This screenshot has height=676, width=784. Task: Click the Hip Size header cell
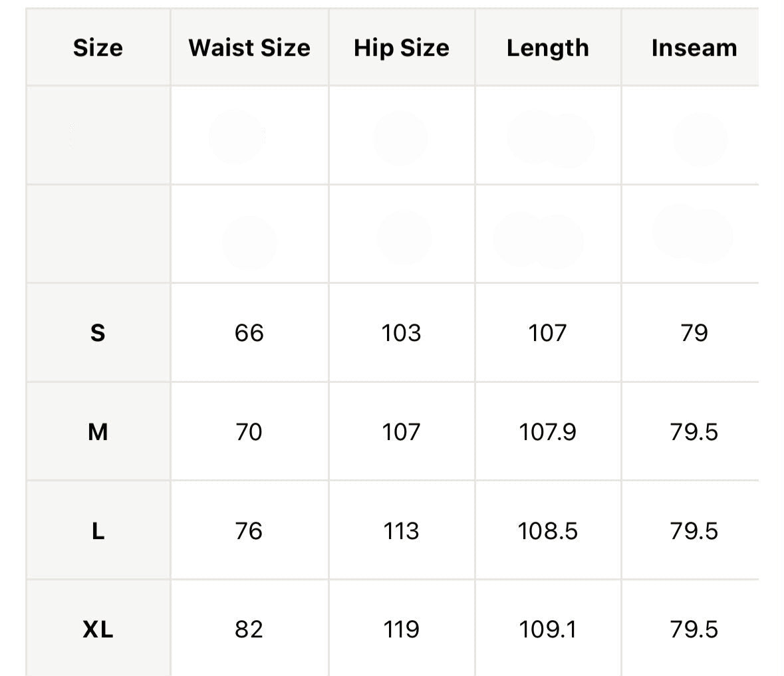pos(402,49)
